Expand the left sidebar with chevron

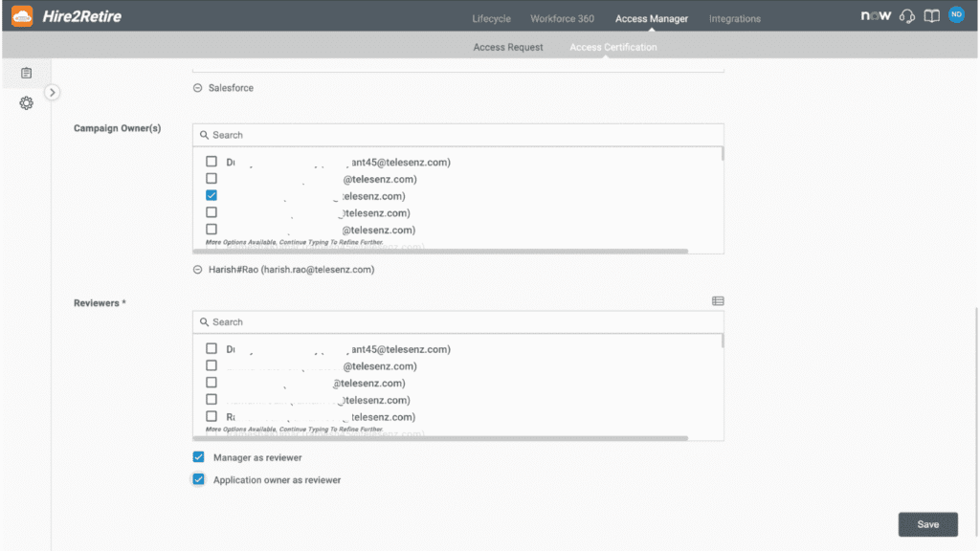53,92
